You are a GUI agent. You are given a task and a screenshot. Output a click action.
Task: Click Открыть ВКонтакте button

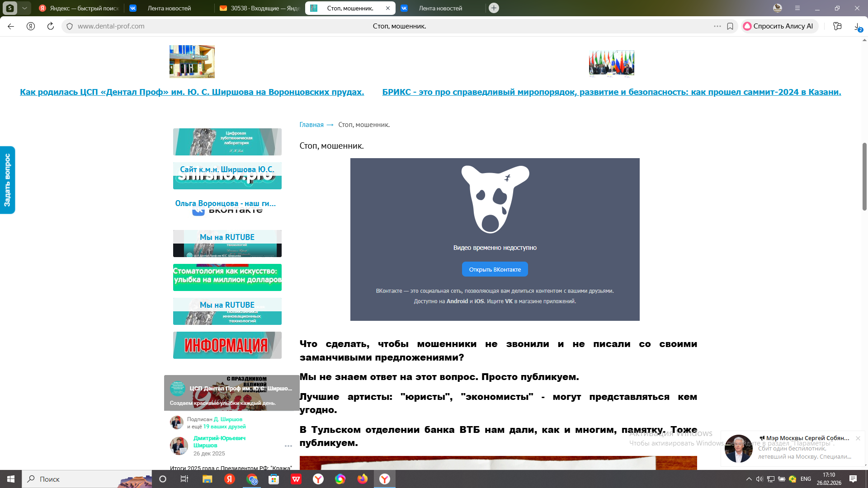tap(495, 269)
